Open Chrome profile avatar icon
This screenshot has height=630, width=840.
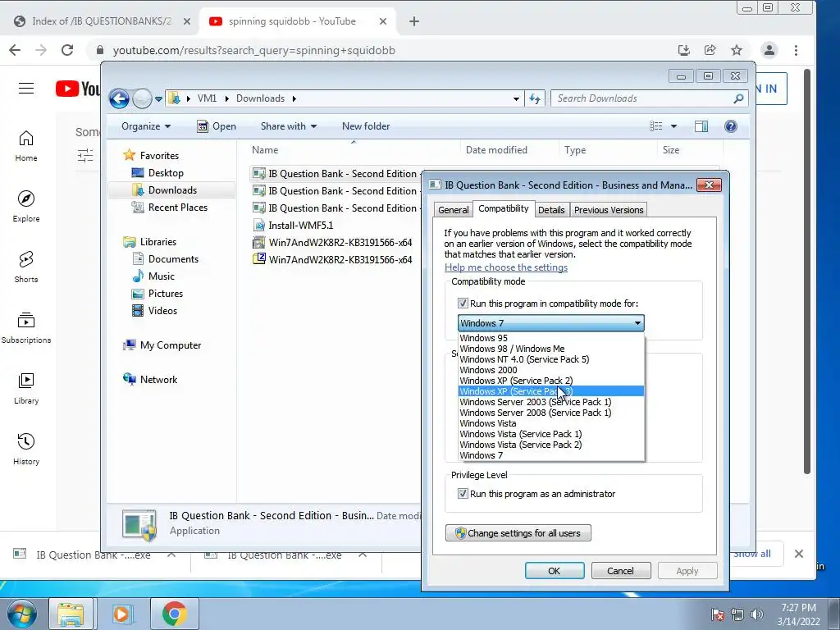[769, 50]
